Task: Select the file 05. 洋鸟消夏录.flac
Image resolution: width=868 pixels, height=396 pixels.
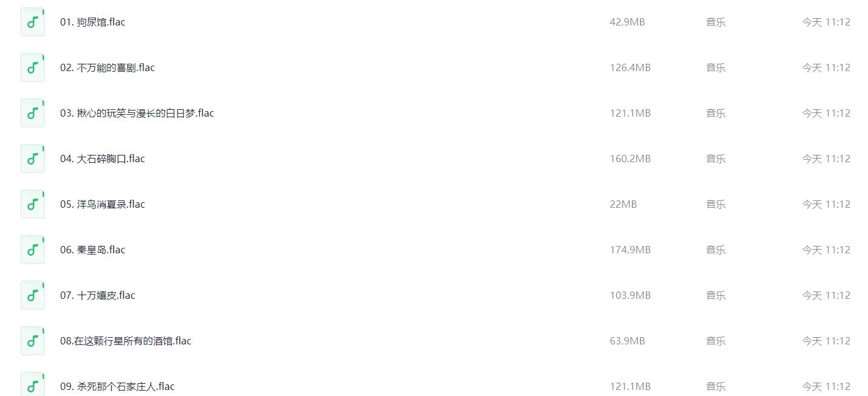Action: pos(103,204)
